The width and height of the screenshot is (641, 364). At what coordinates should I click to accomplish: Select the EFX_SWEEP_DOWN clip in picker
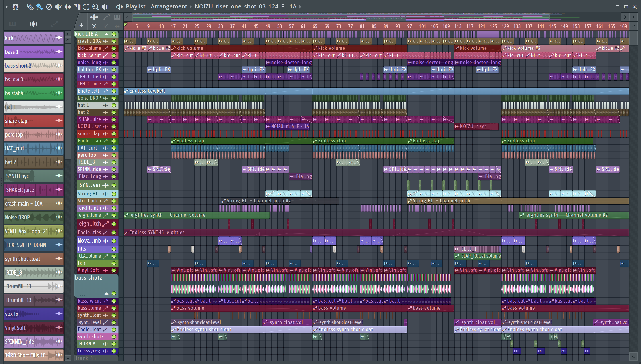click(34, 245)
